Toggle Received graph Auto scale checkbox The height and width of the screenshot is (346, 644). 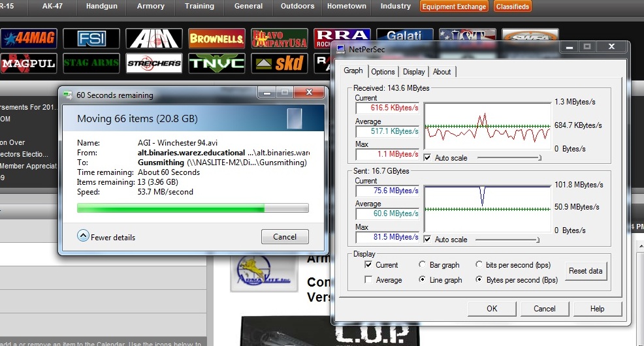427,157
